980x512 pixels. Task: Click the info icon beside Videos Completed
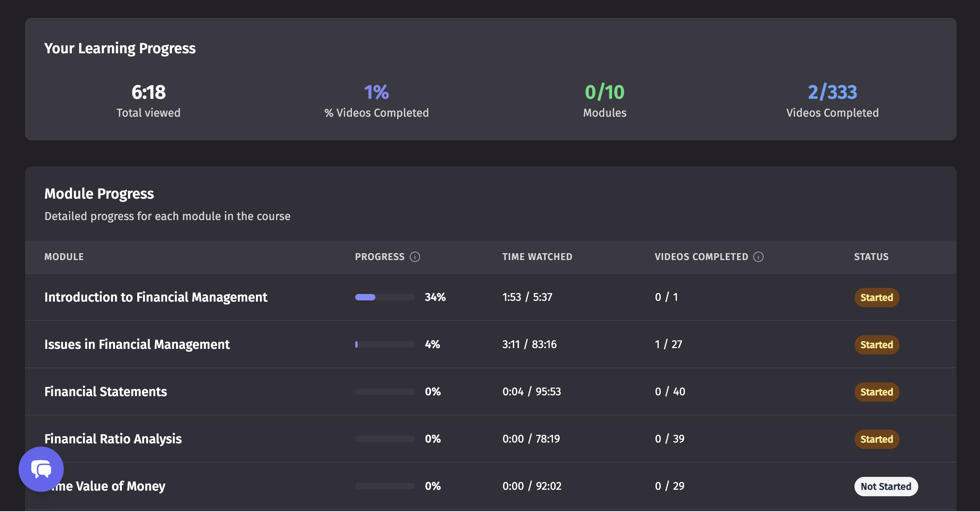tap(758, 257)
